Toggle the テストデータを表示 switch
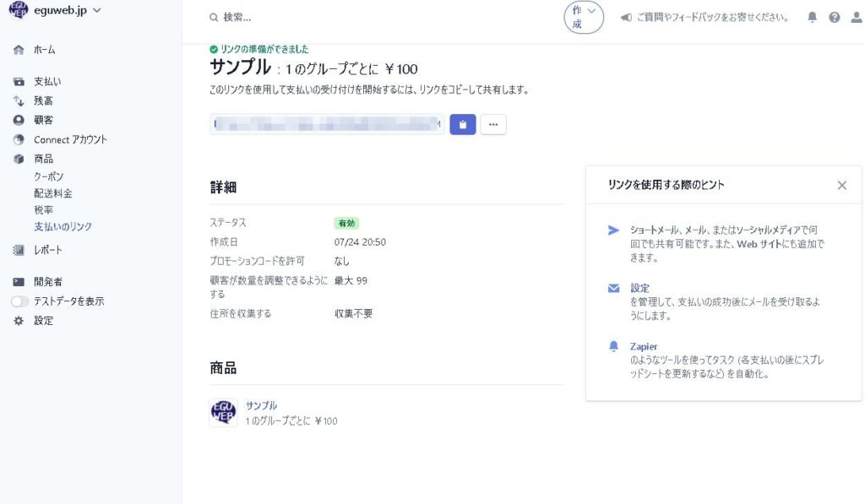 point(19,301)
